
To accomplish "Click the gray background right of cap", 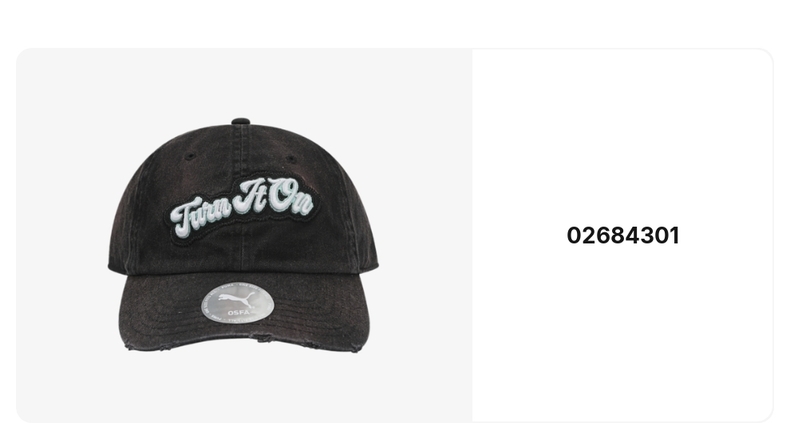I will pyautogui.click(x=426, y=235).
